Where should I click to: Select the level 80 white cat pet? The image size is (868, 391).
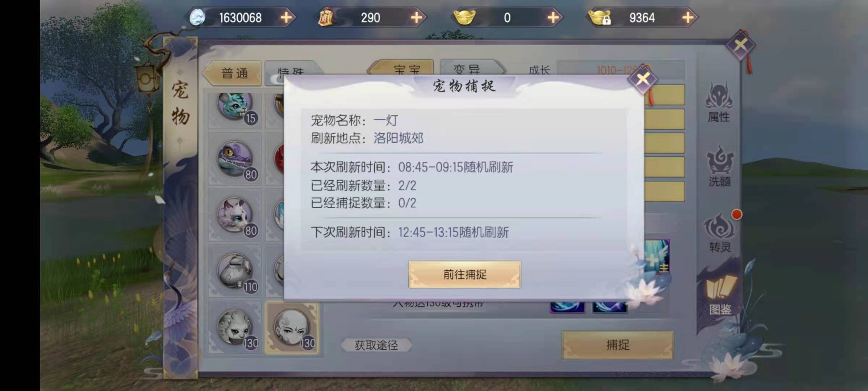pos(236,216)
